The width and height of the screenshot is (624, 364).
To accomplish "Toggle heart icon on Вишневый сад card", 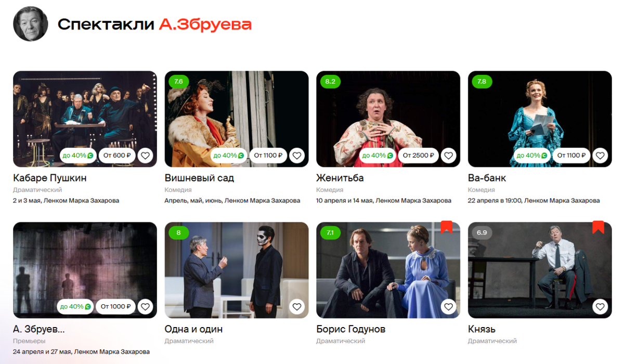I will (x=297, y=155).
